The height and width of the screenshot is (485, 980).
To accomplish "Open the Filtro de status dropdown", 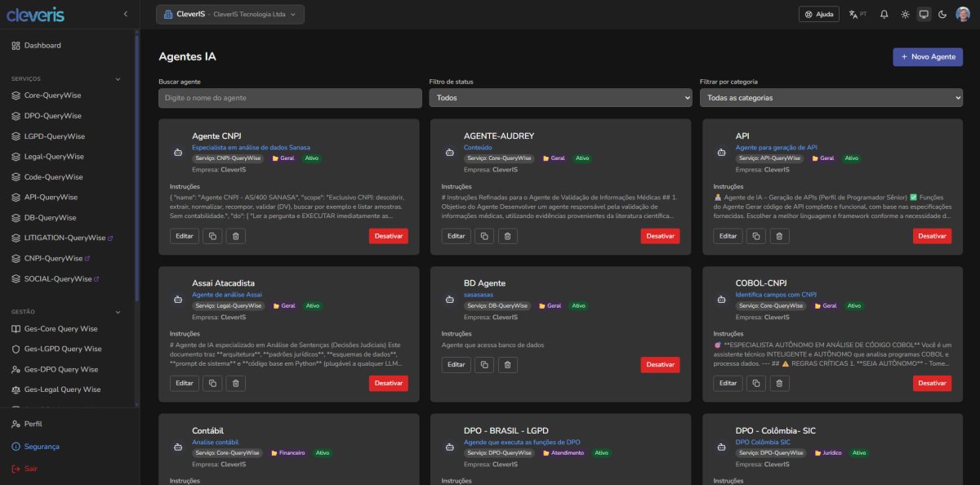I will (560, 98).
